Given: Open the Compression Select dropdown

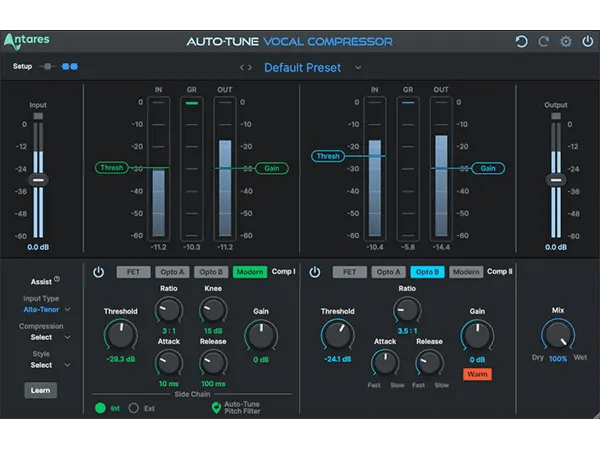Looking at the screenshot, I should (50, 337).
